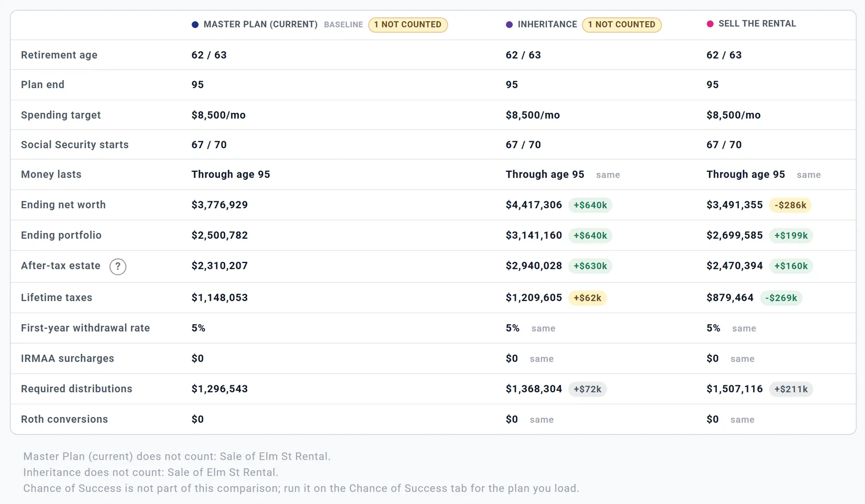The width and height of the screenshot is (865, 504).
Task: Click Sell the Rental after-tax estate $2,470,394
Action: click(735, 266)
